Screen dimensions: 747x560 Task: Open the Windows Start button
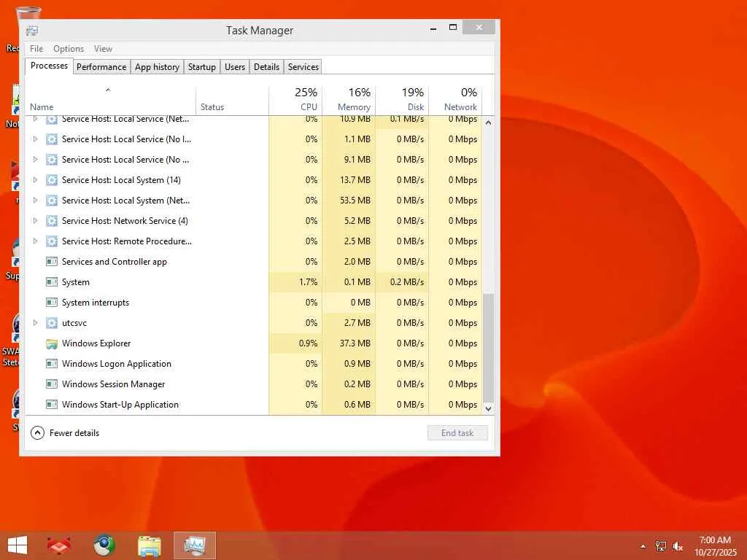18,545
